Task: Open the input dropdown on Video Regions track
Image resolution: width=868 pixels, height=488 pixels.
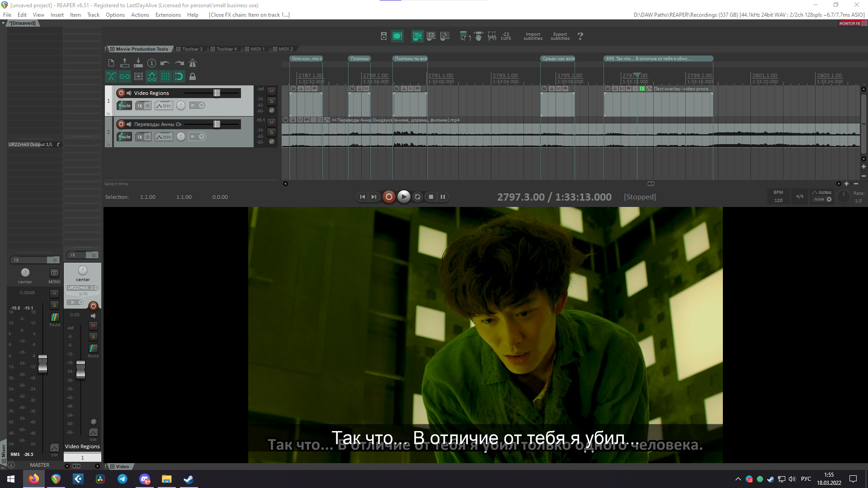Action: pyautogui.click(x=197, y=106)
